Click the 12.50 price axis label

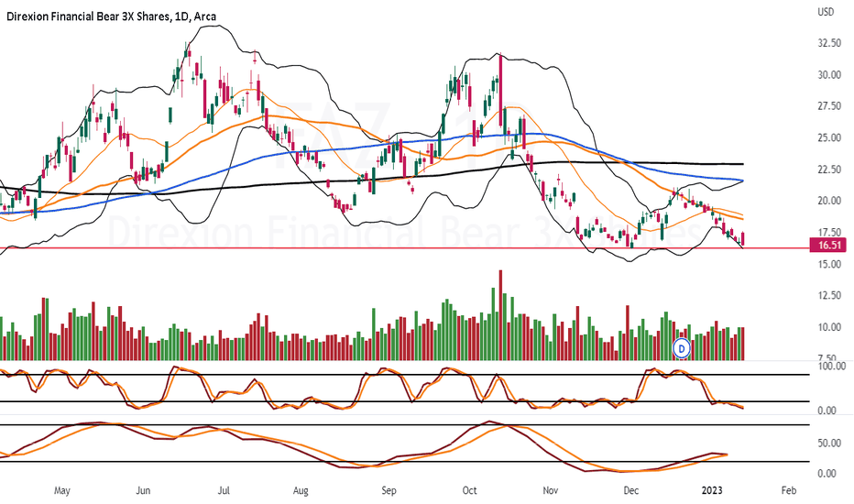(829, 295)
